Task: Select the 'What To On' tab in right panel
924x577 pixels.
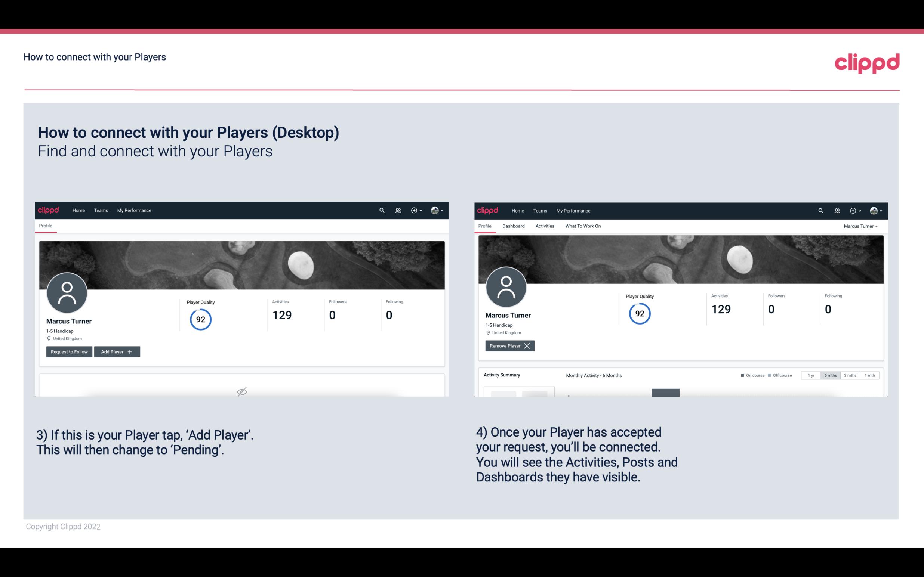Action: pos(583,226)
